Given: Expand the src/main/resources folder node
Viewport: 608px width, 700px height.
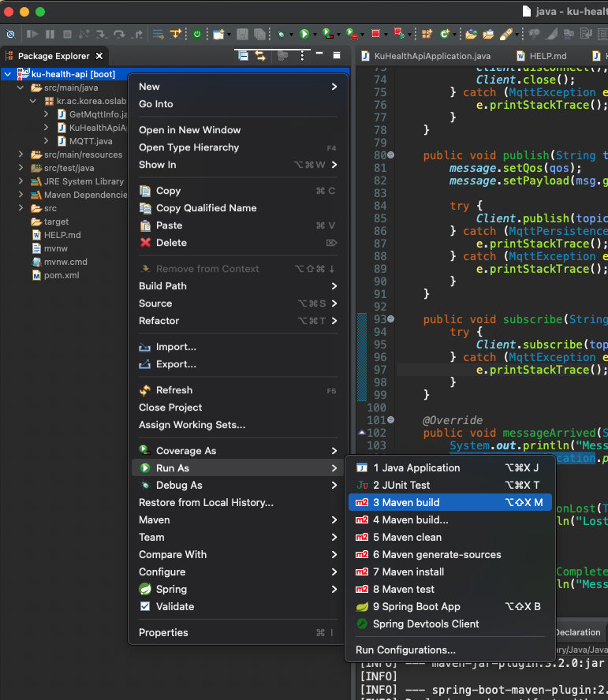Looking at the screenshot, I should pos(21,155).
